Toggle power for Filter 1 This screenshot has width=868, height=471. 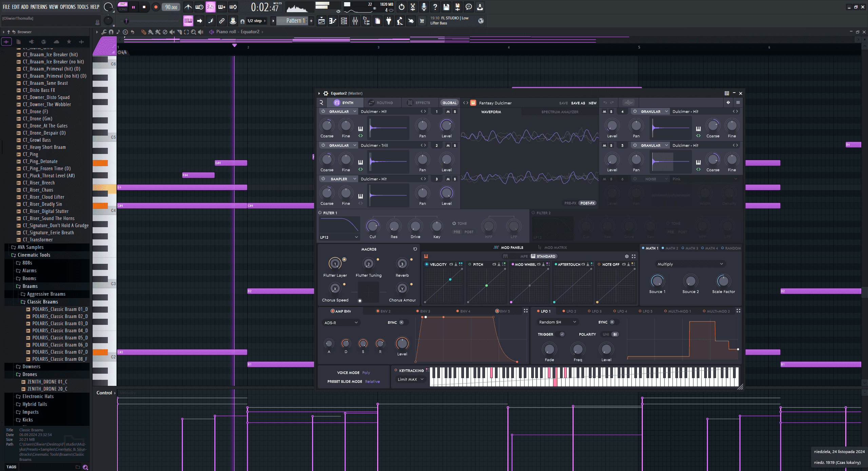(x=320, y=213)
